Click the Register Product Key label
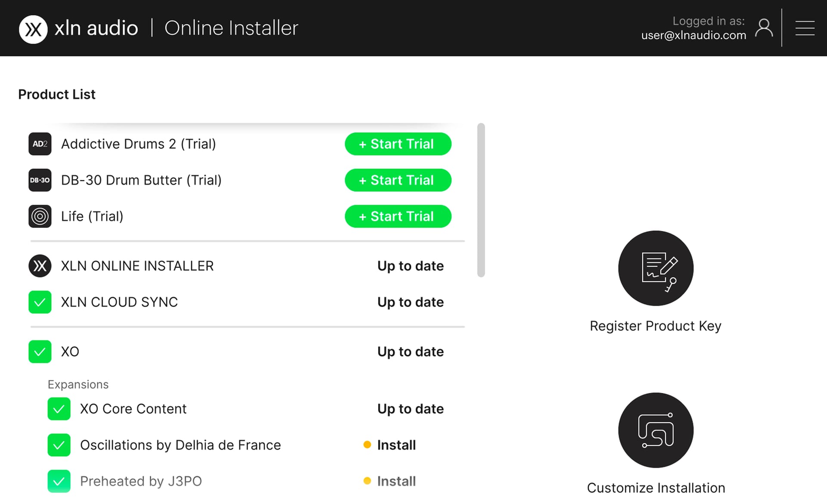The width and height of the screenshot is (827, 504). pyautogui.click(x=656, y=326)
